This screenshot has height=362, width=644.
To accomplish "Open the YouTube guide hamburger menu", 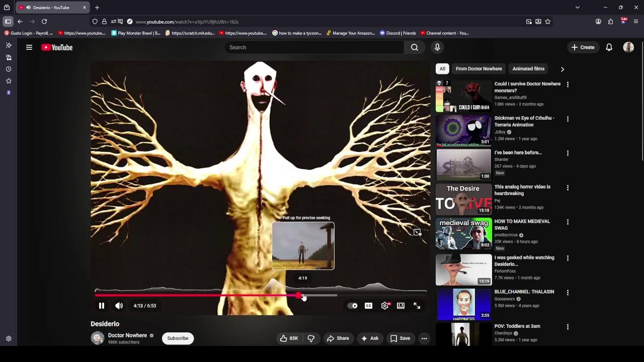I will [x=29, y=47].
